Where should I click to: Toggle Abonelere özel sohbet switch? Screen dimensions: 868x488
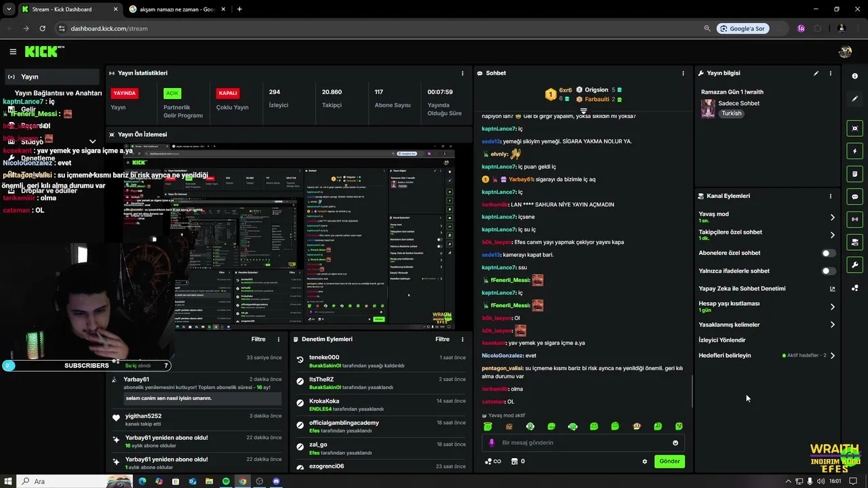829,253
